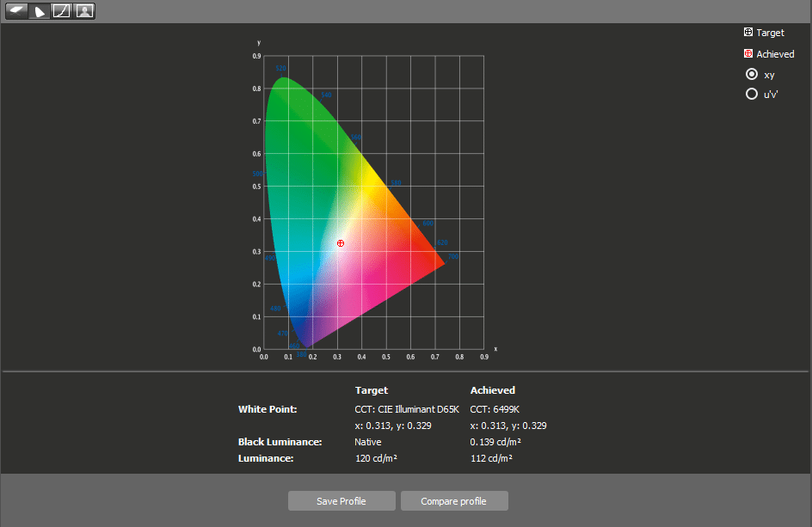
Task: Open the first display summary view icon
Action: (17, 11)
